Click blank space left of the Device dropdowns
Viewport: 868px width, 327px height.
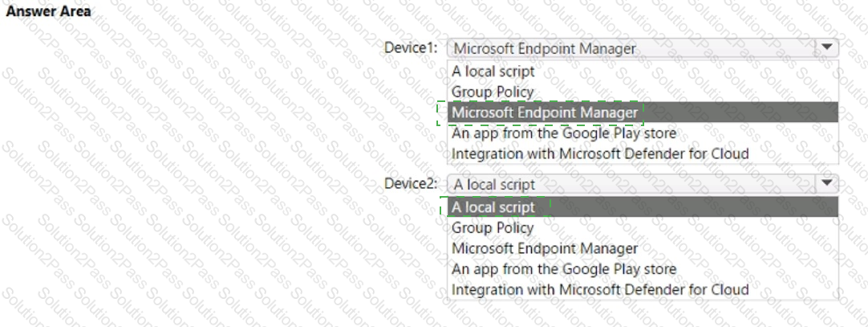(201, 161)
